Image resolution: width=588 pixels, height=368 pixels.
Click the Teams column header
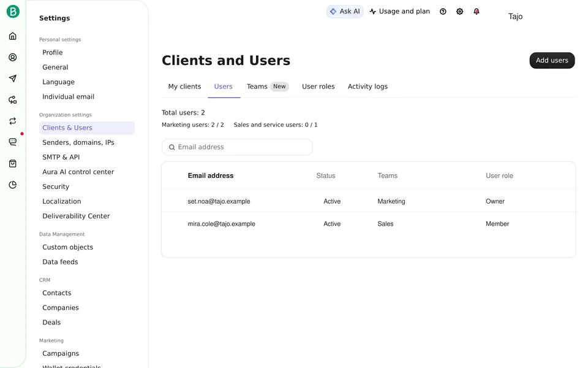tap(387, 176)
